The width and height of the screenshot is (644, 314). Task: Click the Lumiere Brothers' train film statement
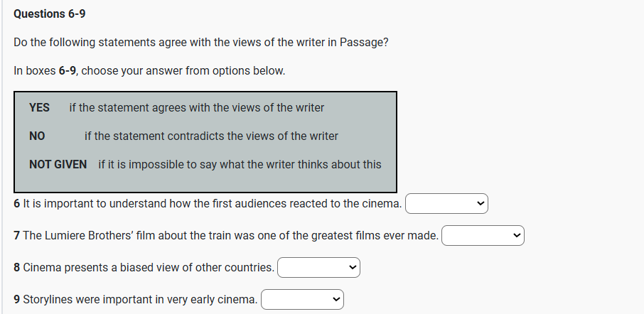(x=230, y=236)
